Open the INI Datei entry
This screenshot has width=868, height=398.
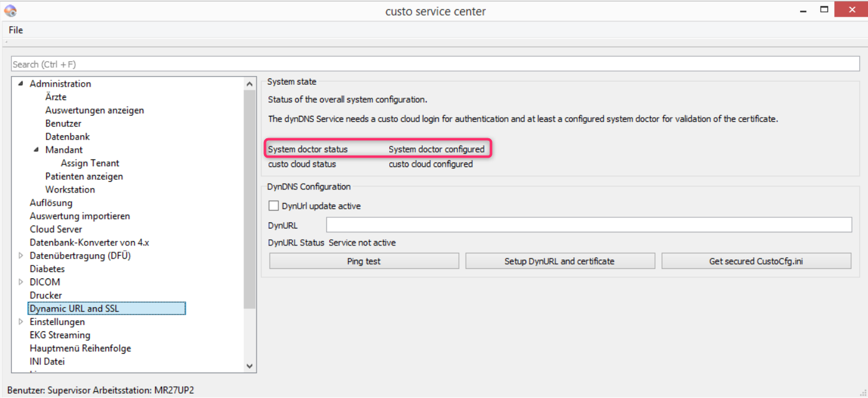coord(47,361)
